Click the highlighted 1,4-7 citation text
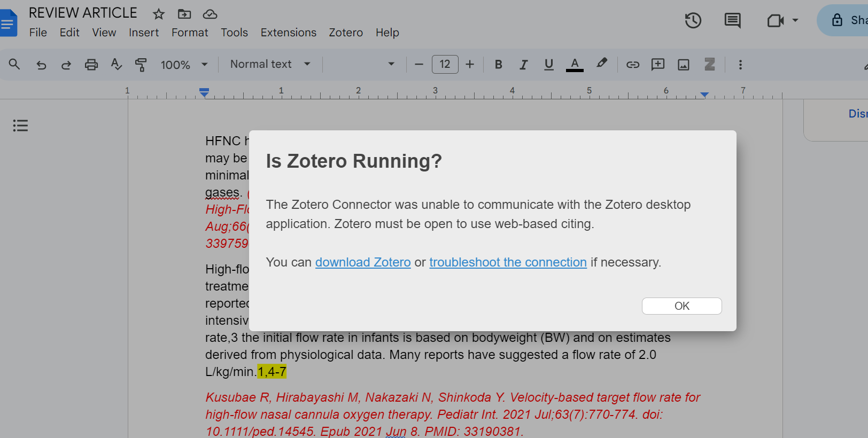The image size is (868, 438). pyautogui.click(x=272, y=372)
